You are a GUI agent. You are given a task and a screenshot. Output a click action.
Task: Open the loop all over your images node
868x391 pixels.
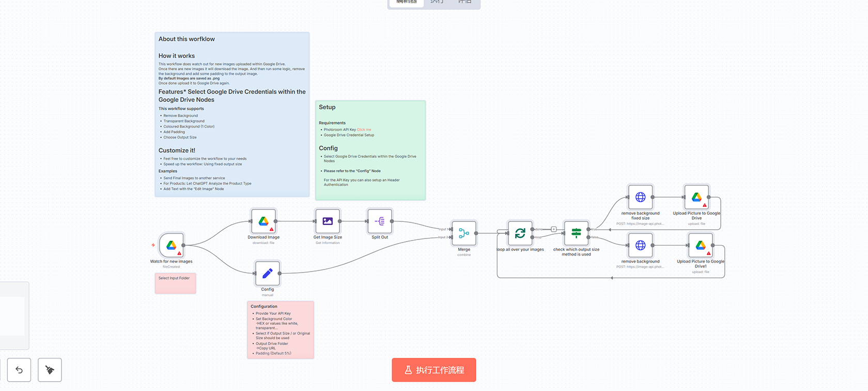click(520, 233)
